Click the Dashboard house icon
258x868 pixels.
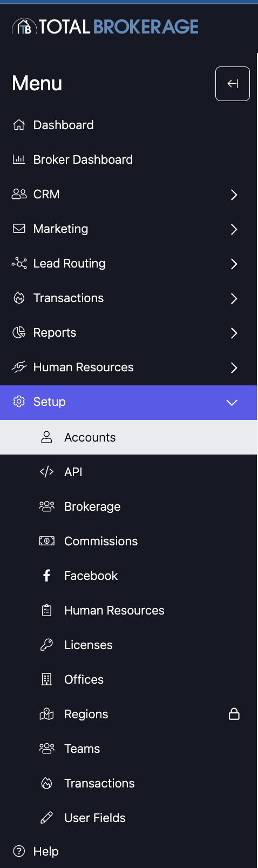tap(19, 125)
